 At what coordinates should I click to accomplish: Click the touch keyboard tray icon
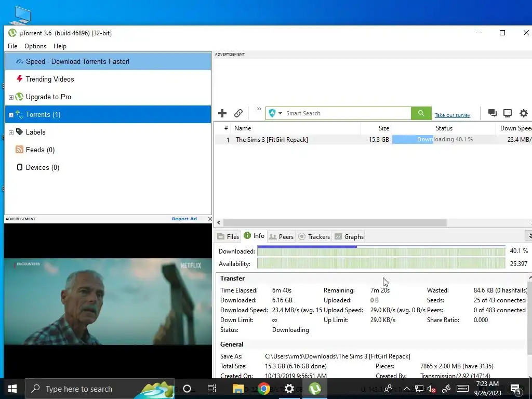462,389
